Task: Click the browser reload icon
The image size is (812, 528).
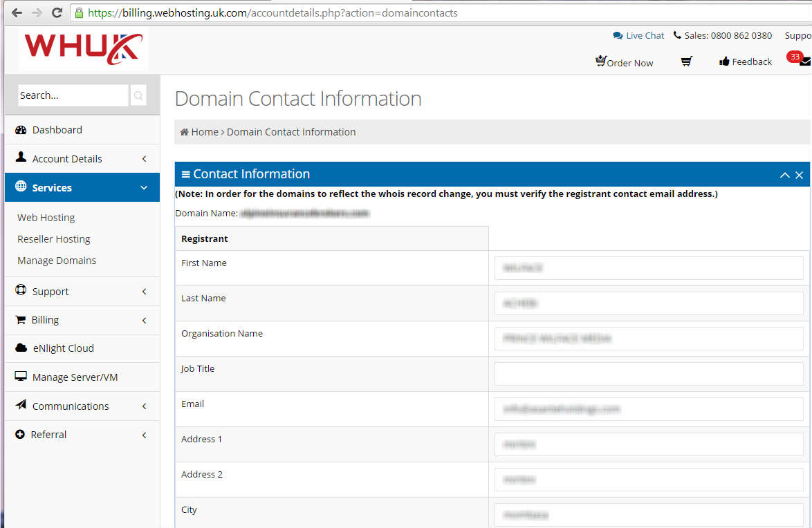Action: tap(57, 12)
